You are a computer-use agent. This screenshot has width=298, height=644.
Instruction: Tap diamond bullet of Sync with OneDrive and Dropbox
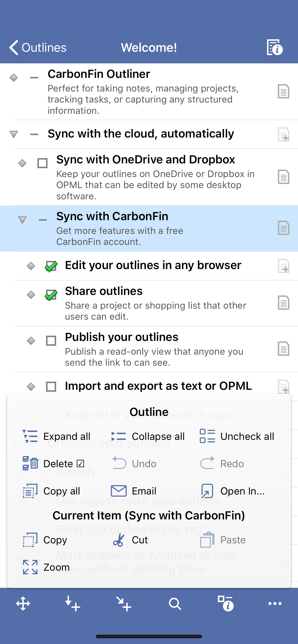click(22, 163)
